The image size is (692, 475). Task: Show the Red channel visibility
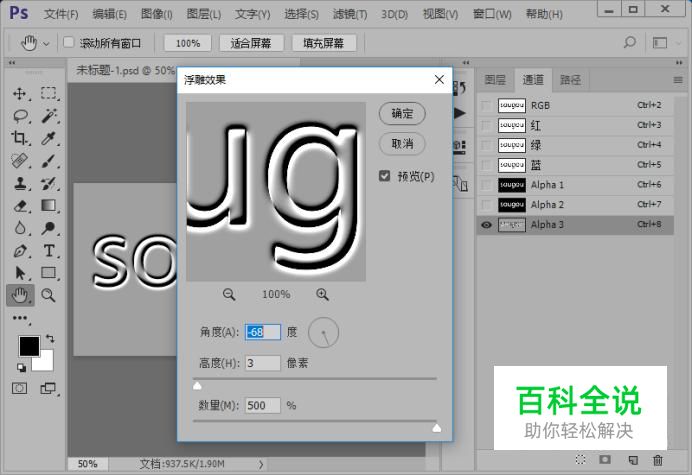486,125
